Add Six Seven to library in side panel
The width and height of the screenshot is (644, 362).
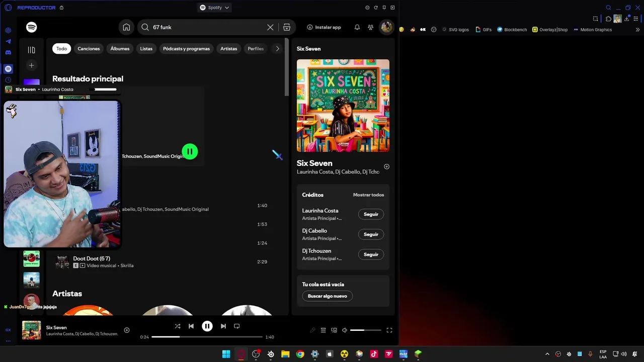pyautogui.click(x=386, y=166)
